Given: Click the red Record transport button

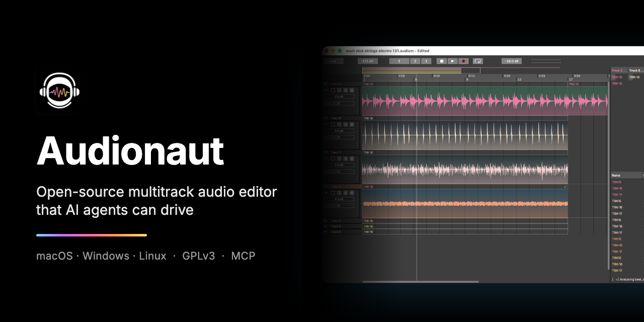Looking at the screenshot, I should tap(463, 61).
